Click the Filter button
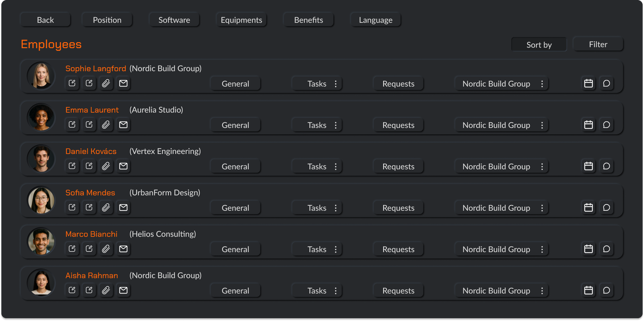The image size is (644, 321). click(x=598, y=44)
